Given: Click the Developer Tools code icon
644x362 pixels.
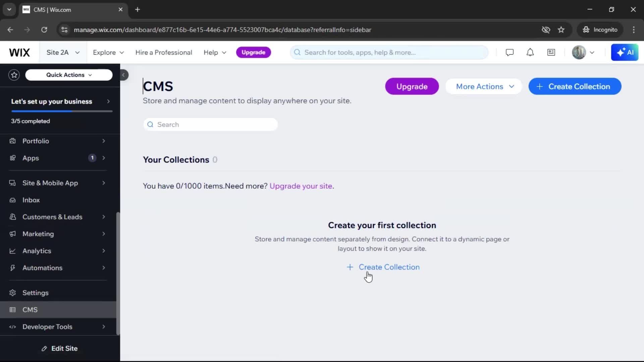Looking at the screenshot, I should point(12,327).
